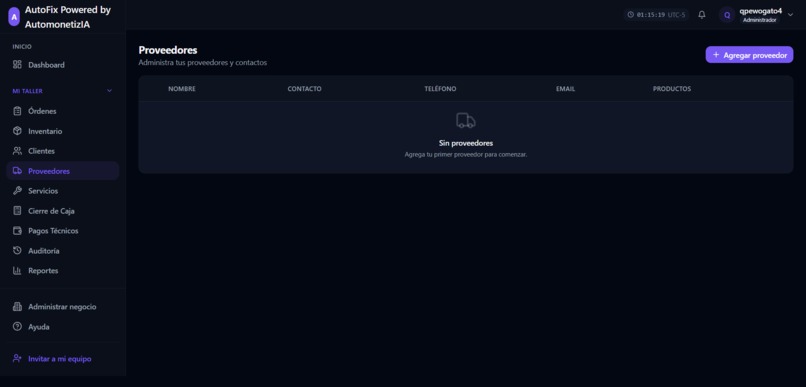
Task: Click the PRODUCTOS column header
Action: (672, 89)
